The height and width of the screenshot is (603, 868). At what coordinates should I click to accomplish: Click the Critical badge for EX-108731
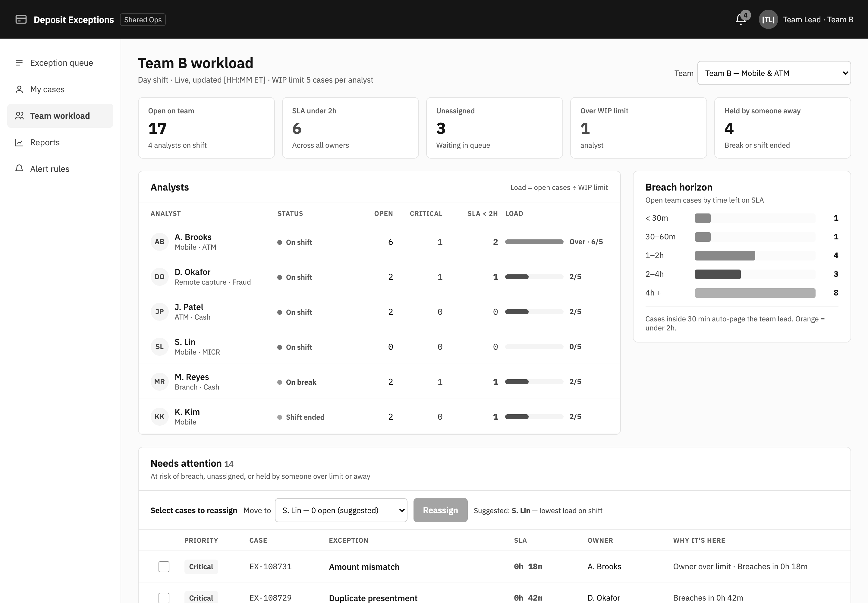coord(201,567)
